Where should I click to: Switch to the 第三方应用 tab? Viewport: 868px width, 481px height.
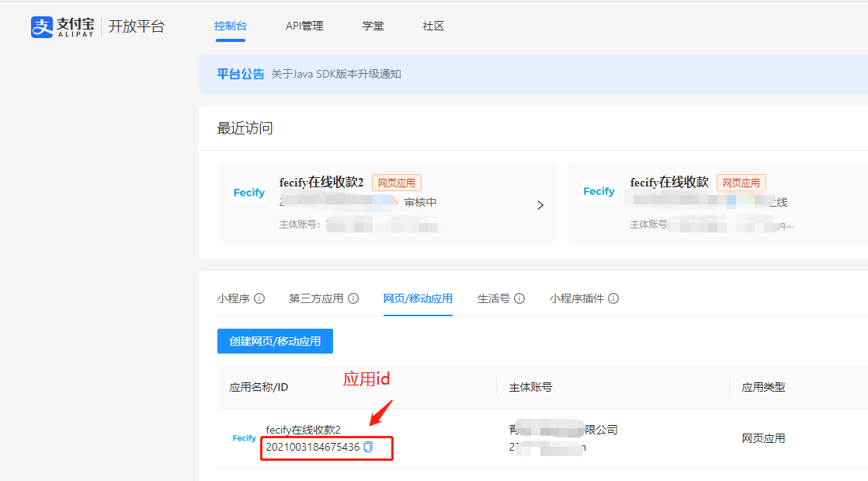point(316,298)
